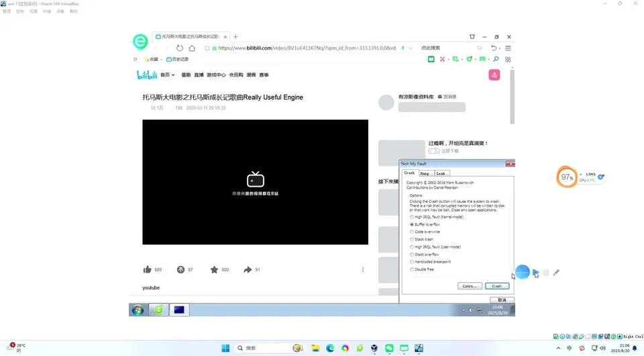Switch to the Leak tab

pos(441,173)
